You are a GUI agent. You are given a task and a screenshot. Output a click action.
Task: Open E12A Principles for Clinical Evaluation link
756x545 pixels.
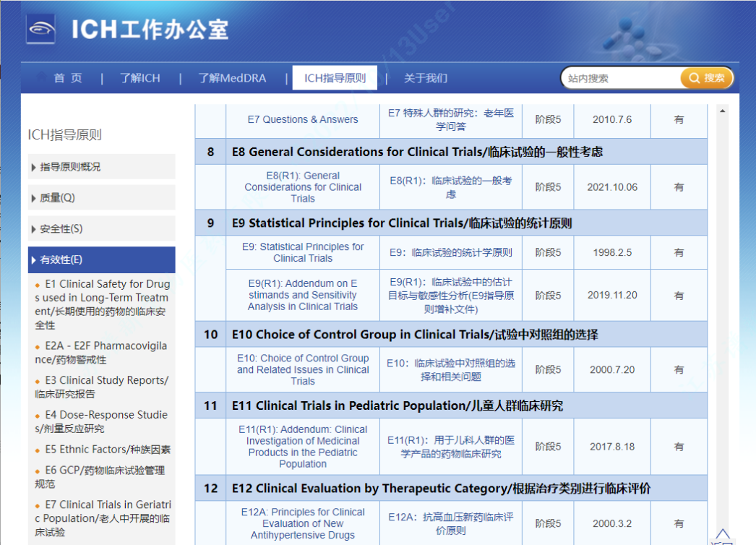click(303, 523)
